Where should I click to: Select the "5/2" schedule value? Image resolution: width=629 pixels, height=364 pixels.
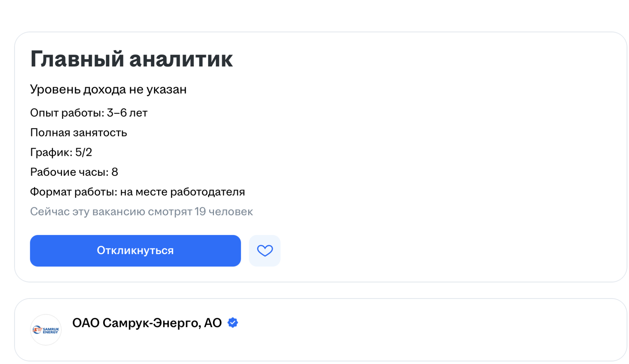tap(84, 152)
